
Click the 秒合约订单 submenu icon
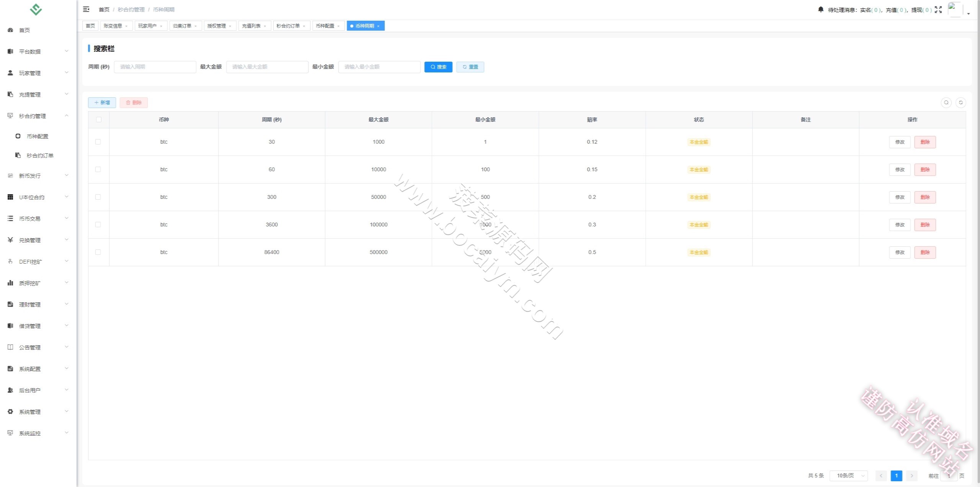click(x=18, y=155)
